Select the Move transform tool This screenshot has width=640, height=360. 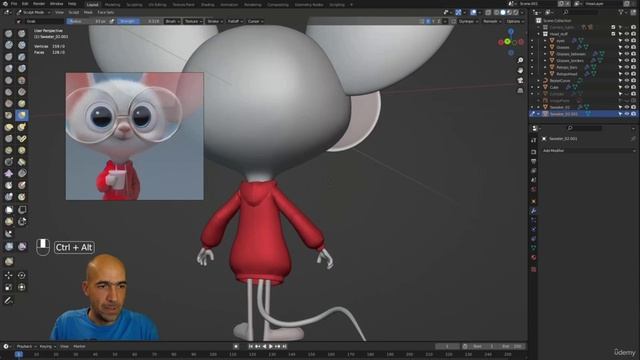point(9,276)
